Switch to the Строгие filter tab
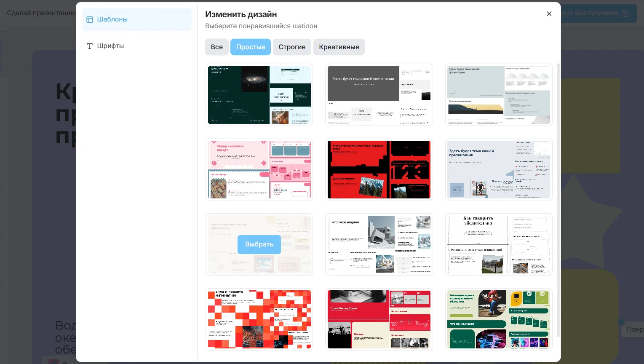Image resolution: width=644 pixels, height=364 pixels. pyautogui.click(x=292, y=47)
